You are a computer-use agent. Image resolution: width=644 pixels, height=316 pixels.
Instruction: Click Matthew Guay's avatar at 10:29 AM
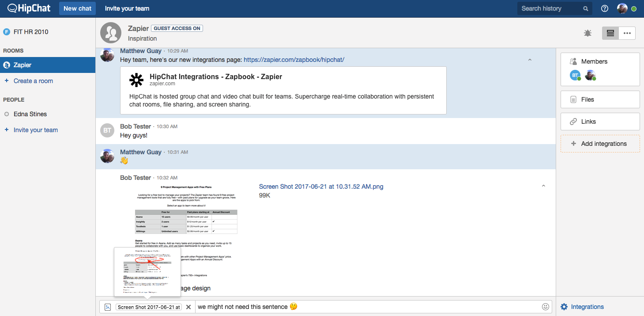pyautogui.click(x=107, y=54)
